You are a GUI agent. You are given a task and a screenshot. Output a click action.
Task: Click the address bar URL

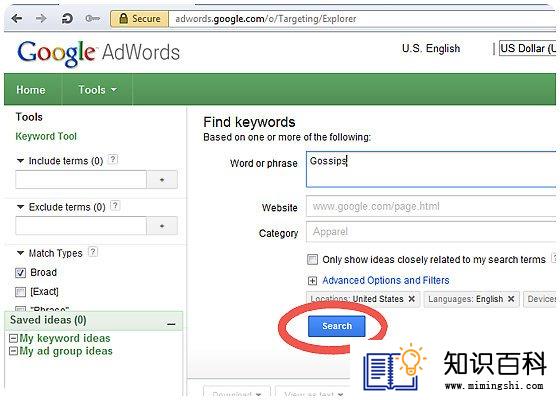click(265, 19)
